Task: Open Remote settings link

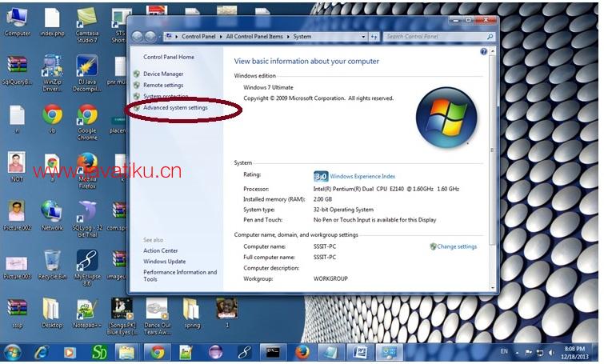Action: [x=163, y=85]
